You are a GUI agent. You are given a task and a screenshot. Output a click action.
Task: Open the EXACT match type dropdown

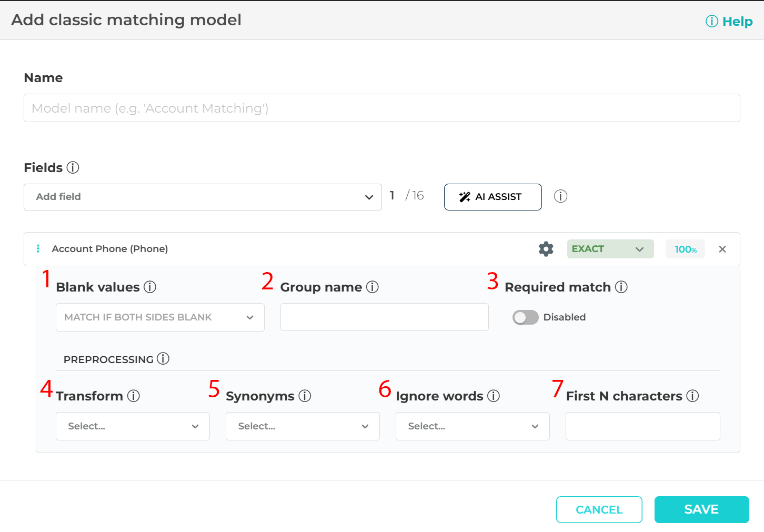click(610, 249)
